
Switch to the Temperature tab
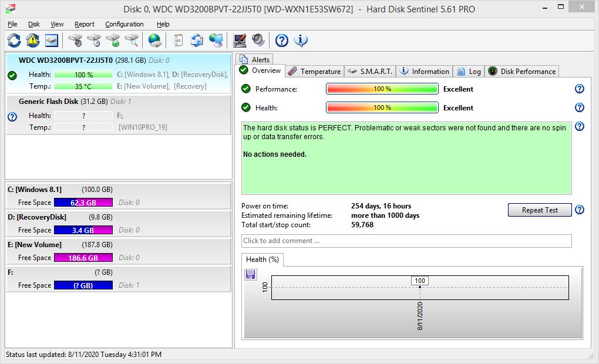tap(314, 72)
